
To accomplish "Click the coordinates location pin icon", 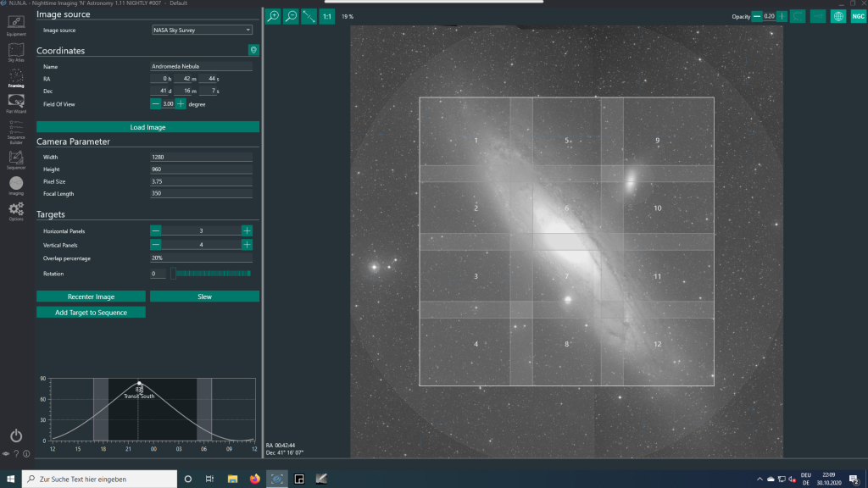I will point(253,50).
